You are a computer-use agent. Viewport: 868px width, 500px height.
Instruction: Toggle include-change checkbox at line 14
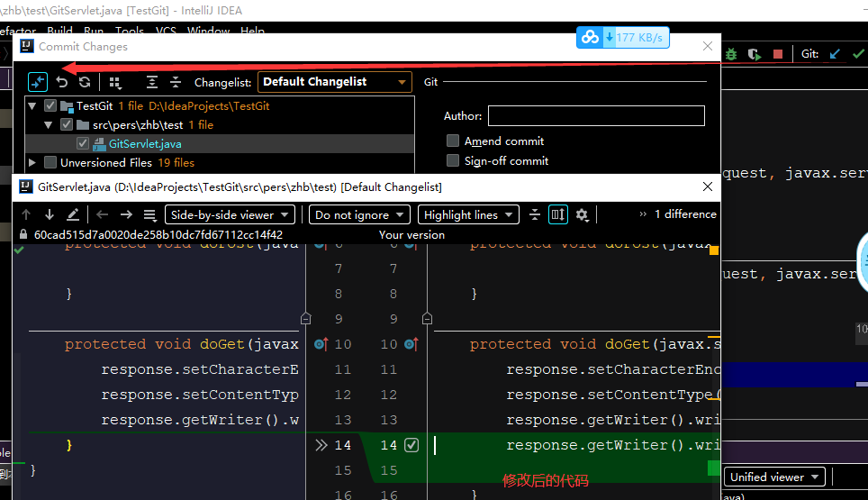click(411, 445)
